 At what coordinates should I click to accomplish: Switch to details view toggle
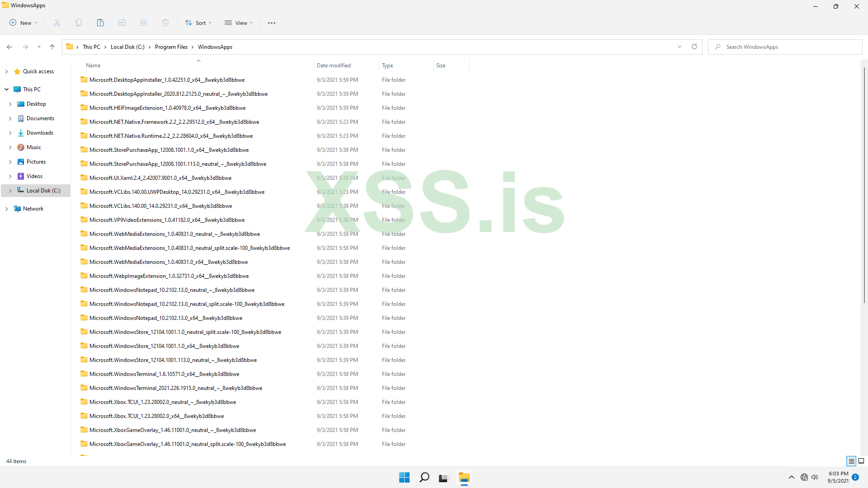851,461
